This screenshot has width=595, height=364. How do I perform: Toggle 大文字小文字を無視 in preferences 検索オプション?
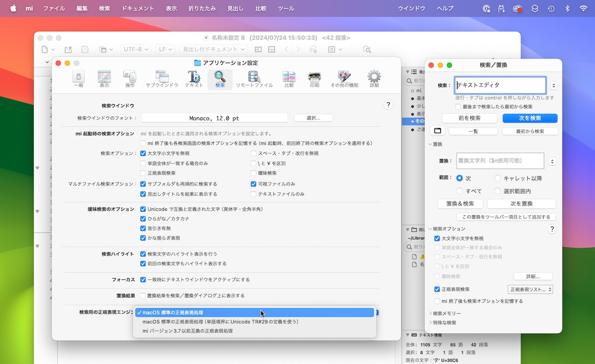[143, 153]
